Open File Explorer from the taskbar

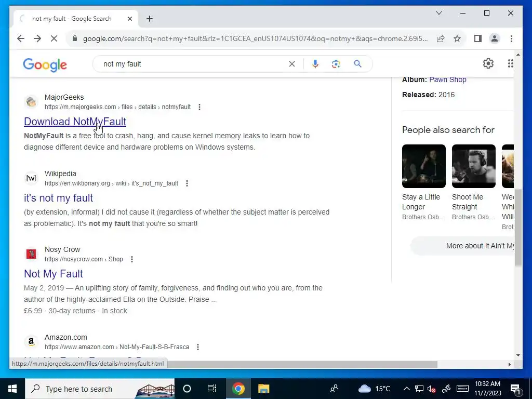(263, 389)
